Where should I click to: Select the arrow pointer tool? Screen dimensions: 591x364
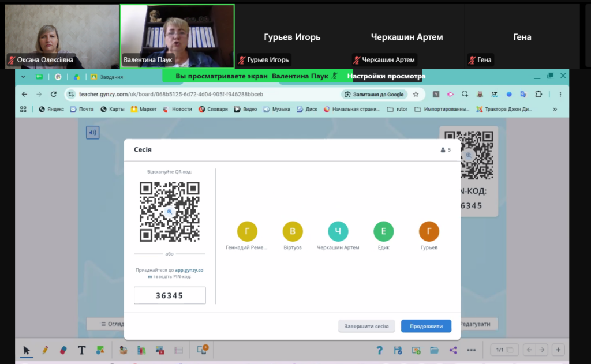(x=27, y=350)
